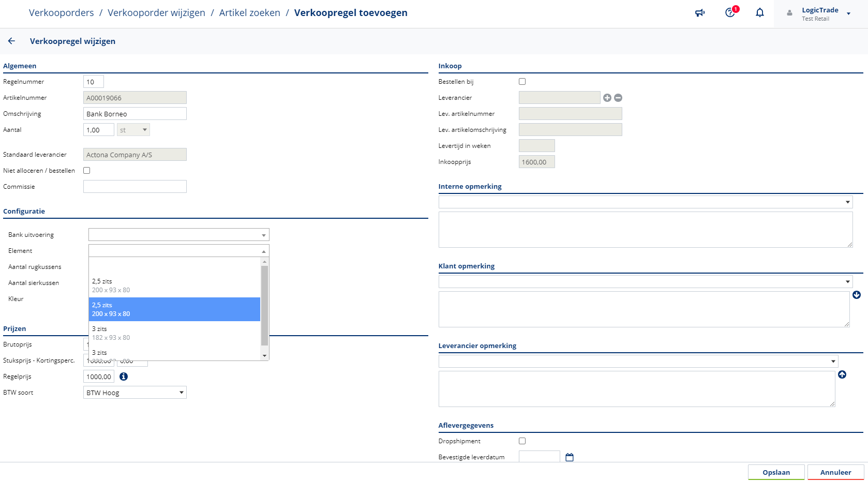The height and width of the screenshot is (481, 868).
Task: Click down-arrow icon next to Klant opmerking
Action: [857, 295]
